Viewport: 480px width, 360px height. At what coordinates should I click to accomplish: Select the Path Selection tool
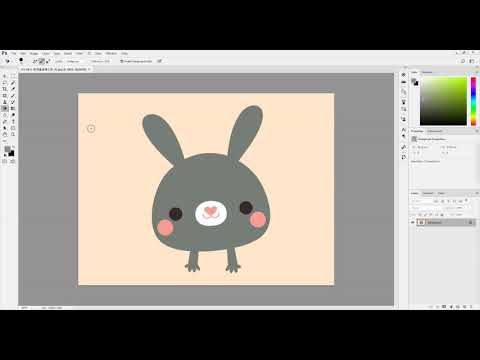5,128
